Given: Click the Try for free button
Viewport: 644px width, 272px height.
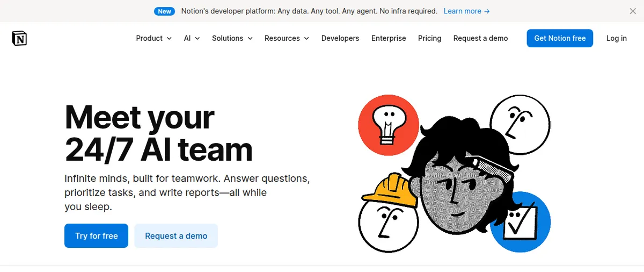Looking at the screenshot, I should [96, 236].
